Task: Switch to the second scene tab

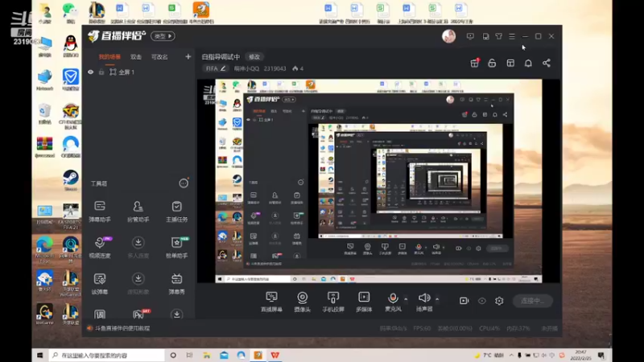Action: click(136, 57)
